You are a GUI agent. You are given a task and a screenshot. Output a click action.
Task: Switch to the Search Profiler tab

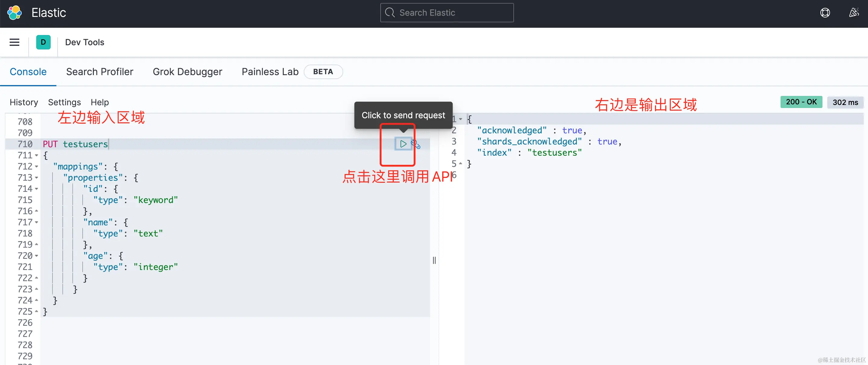(100, 72)
